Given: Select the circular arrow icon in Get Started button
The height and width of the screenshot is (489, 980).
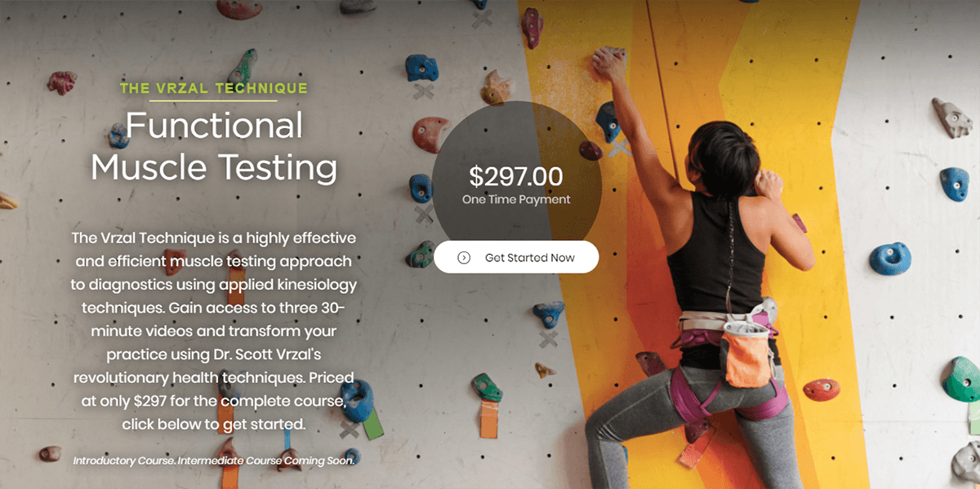Looking at the screenshot, I should [464, 256].
